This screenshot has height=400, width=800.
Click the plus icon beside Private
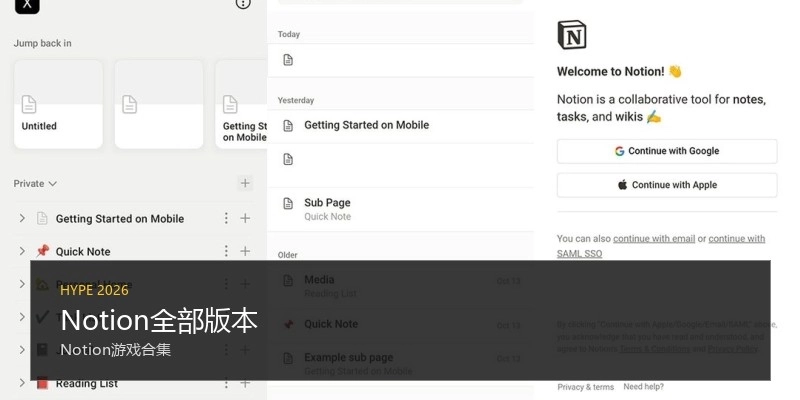tap(245, 183)
